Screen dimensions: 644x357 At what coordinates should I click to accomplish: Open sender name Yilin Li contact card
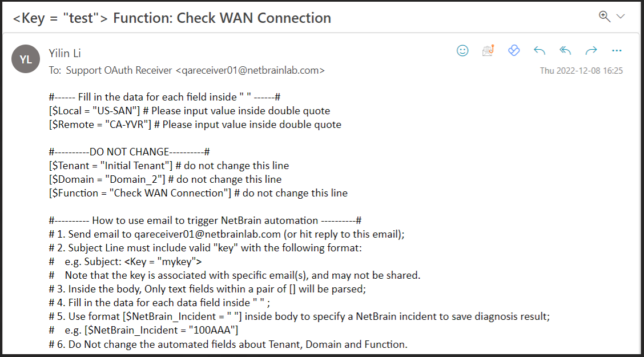tap(65, 53)
